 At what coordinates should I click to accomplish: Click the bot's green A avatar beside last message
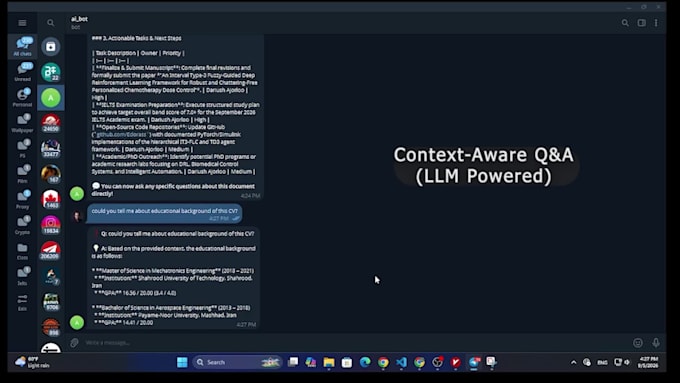point(77,322)
